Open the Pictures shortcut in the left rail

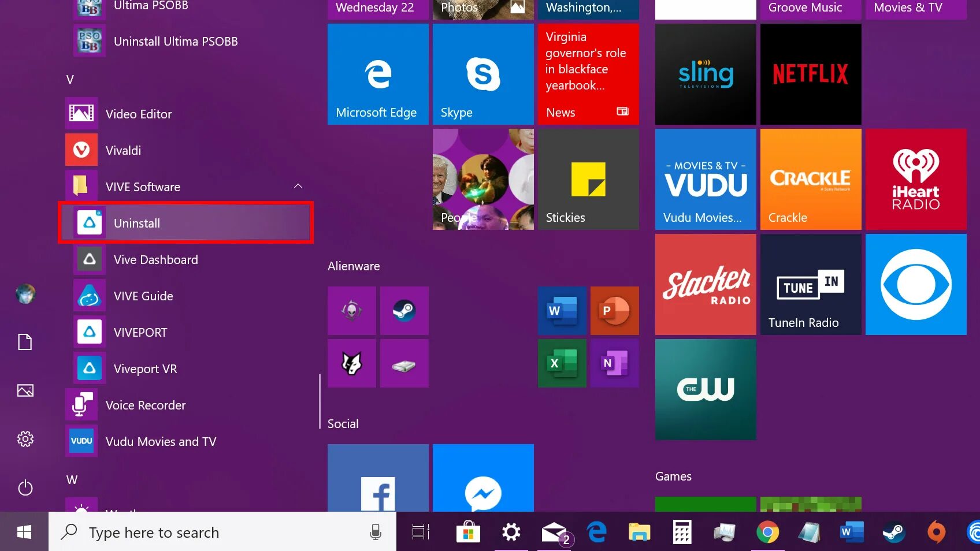tap(25, 390)
